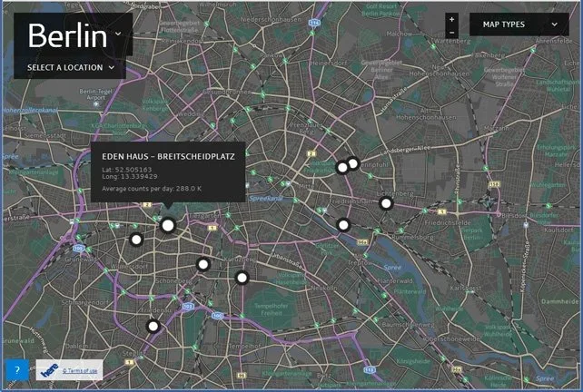Expand the Select a Location dropdown
Screen dimensions: 583x392
click(71, 68)
